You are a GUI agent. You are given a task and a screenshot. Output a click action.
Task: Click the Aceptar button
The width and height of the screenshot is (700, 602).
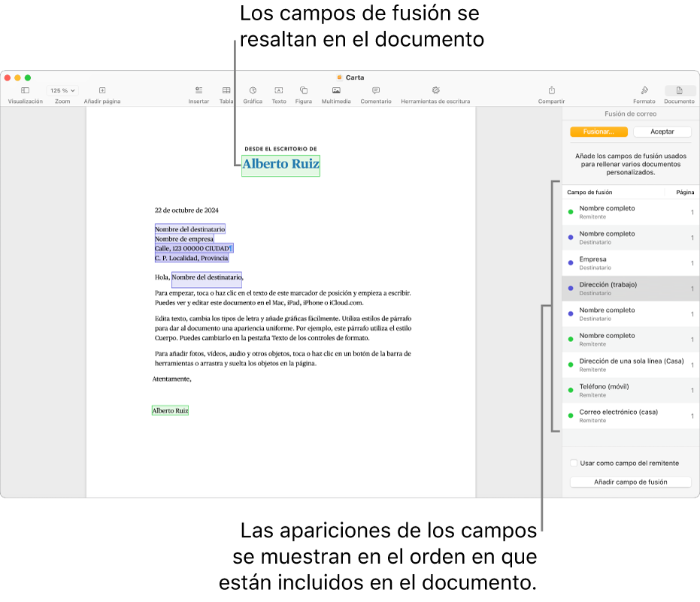point(662,132)
